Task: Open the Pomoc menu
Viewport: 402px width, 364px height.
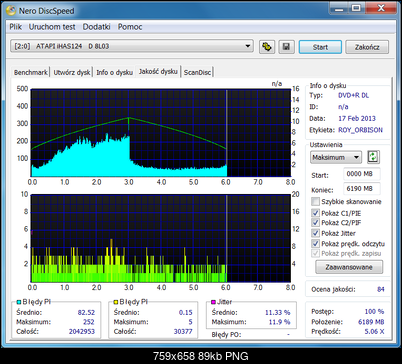Action: point(130,27)
